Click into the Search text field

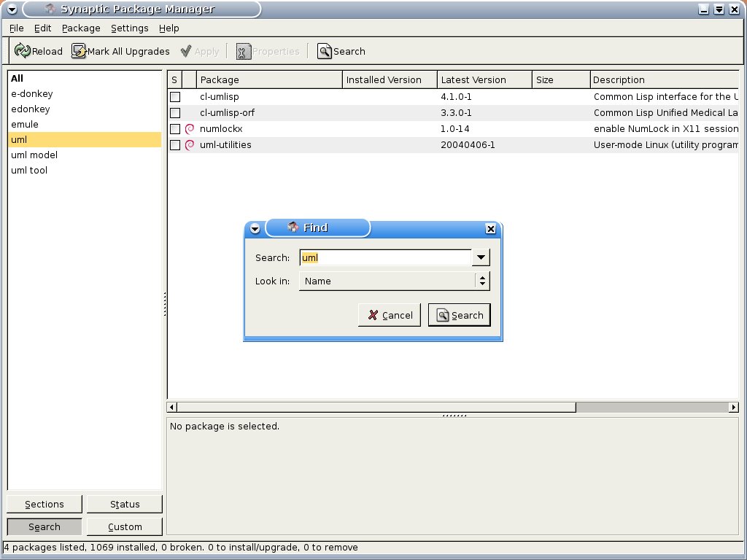click(x=385, y=257)
